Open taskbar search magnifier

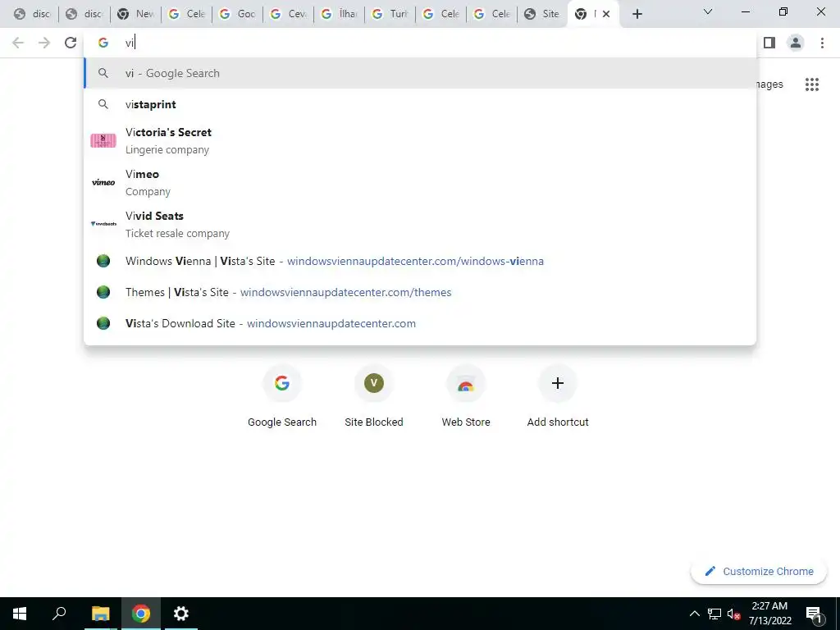59,614
